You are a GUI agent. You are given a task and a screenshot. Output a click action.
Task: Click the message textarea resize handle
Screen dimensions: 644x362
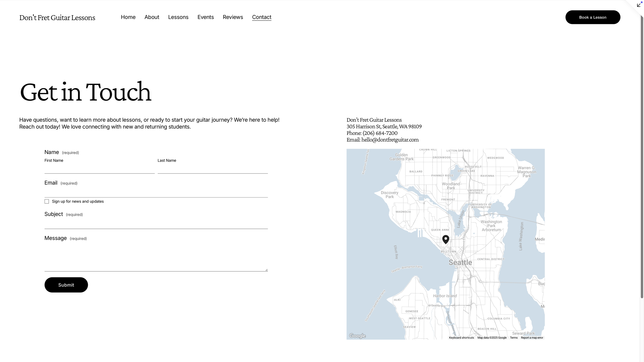click(266, 270)
